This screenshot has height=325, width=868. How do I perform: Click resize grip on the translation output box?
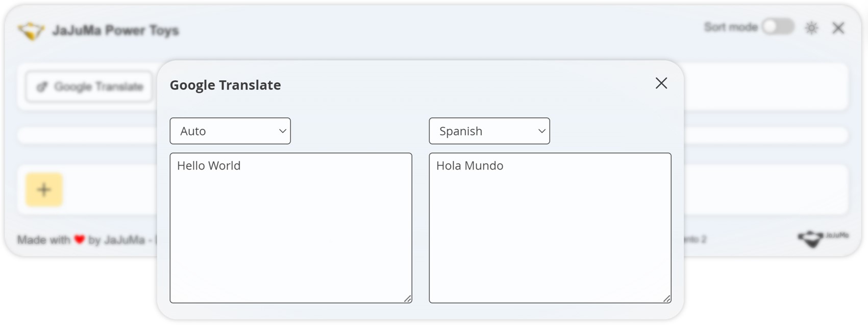pyautogui.click(x=667, y=299)
